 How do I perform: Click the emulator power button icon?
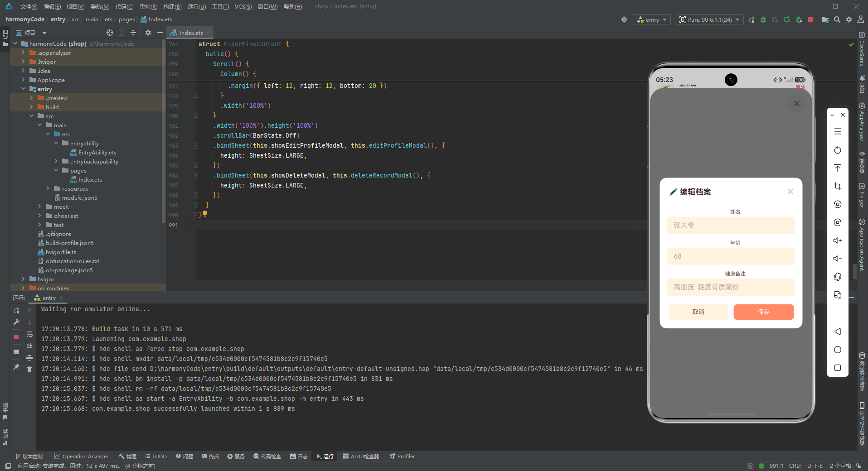pyautogui.click(x=837, y=150)
